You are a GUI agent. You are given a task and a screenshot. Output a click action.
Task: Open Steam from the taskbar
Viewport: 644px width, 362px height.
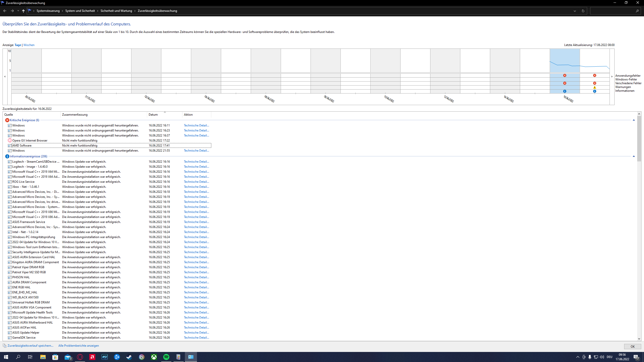pyautogui.click(x=129, y=357)
